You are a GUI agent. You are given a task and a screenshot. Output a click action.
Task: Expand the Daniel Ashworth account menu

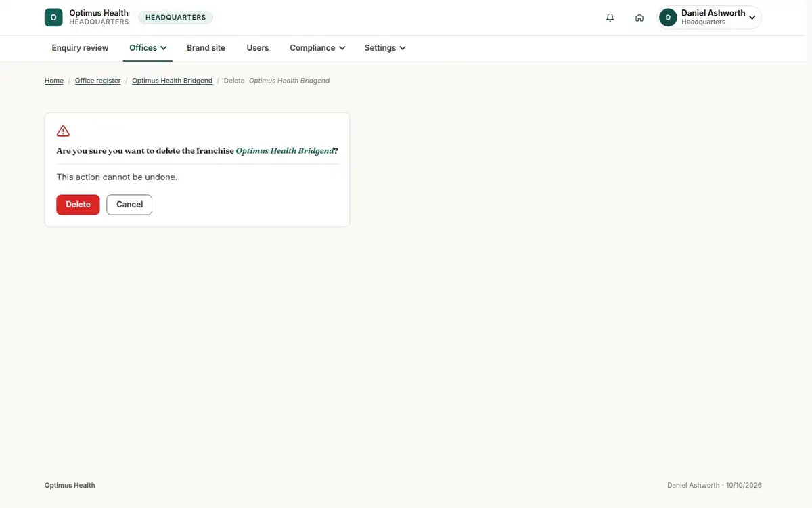click(710, 18)
